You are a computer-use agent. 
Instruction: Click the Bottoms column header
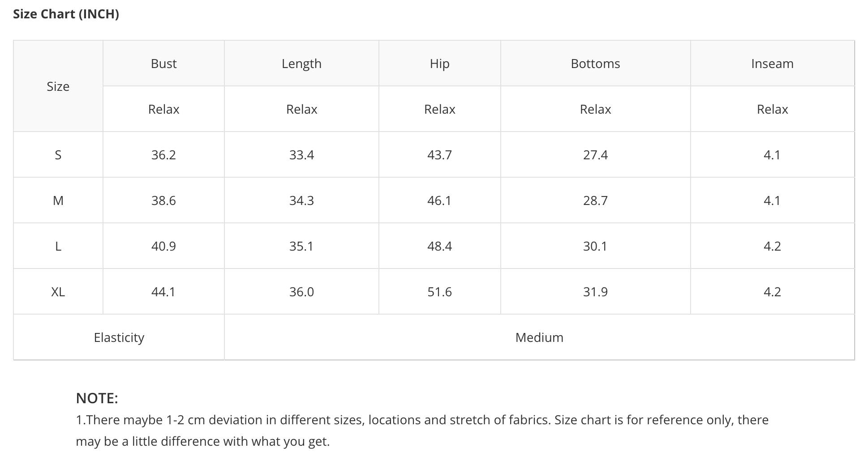coord(595,64)
